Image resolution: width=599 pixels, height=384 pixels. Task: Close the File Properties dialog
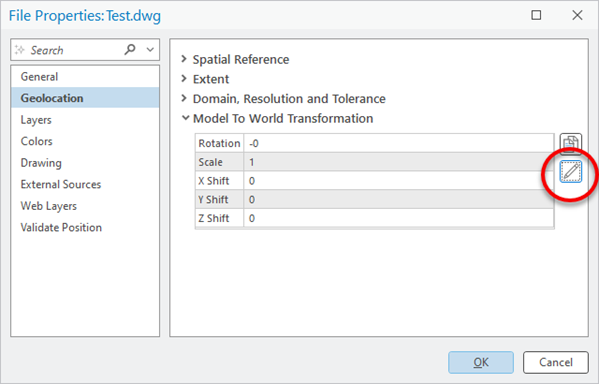pyautogui.click(x=577, y=15)
